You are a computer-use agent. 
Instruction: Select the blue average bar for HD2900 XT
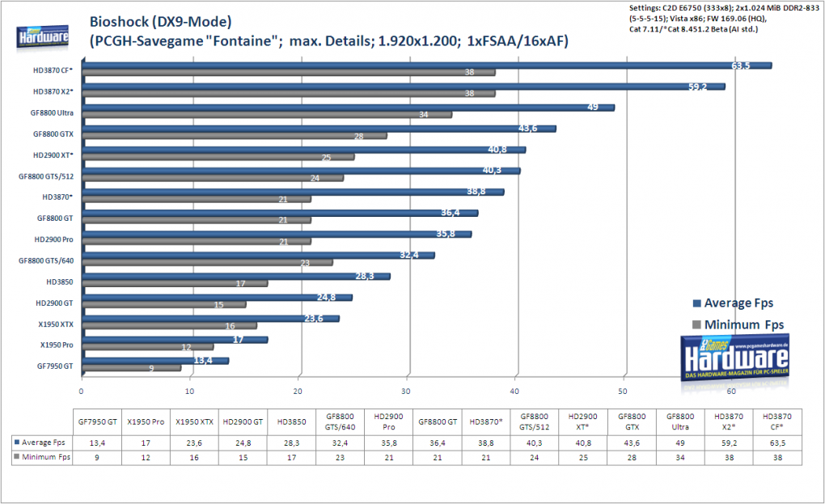(303, 150)
